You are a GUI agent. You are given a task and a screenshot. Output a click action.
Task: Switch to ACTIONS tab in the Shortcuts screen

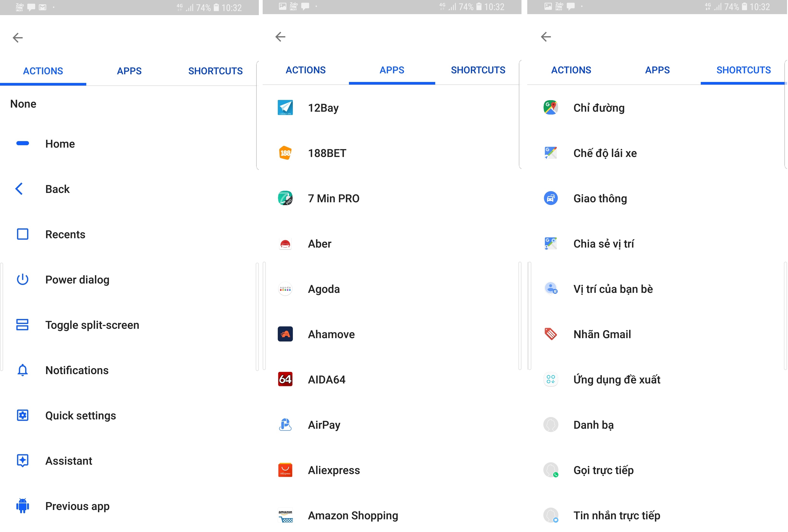[x=571, y=70]
